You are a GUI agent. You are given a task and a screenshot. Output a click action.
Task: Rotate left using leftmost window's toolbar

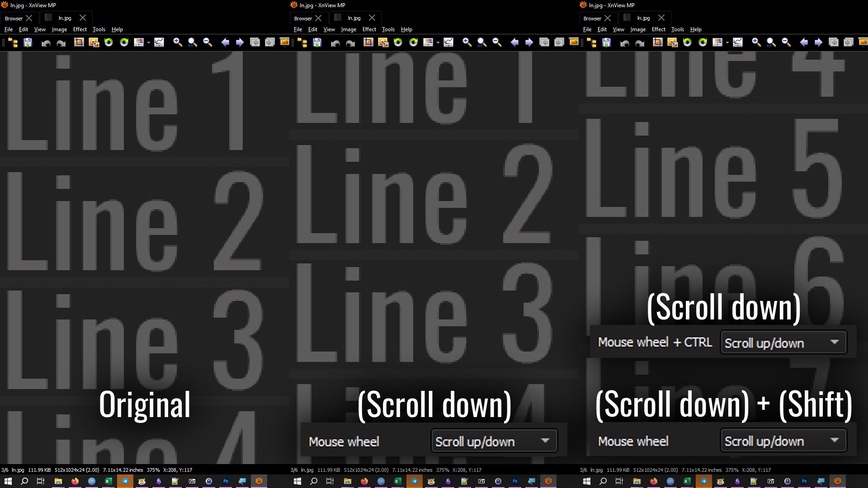tap(108, 42)
